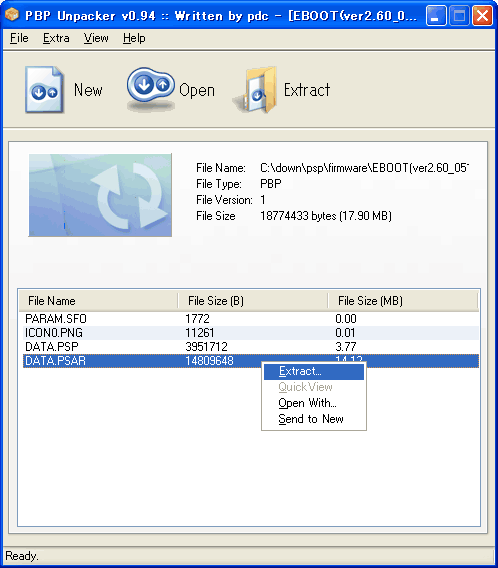Screen dimensions: 498x568
Task: Select the PARAM.SFO row
Action: (251, 319)
